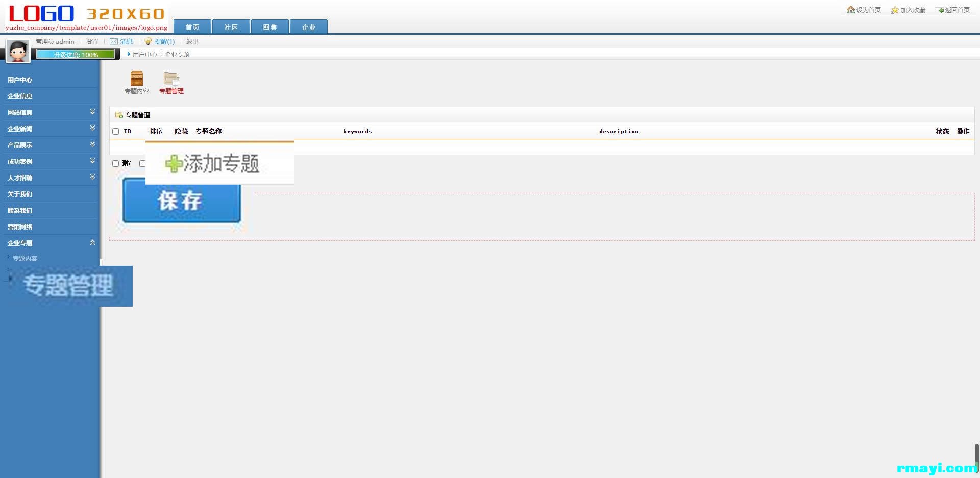Image resolution: width=980 pixels, height=478 pixels.
Task: Click 用户中心 in the breadcrumb
Action: click(145, 54)
